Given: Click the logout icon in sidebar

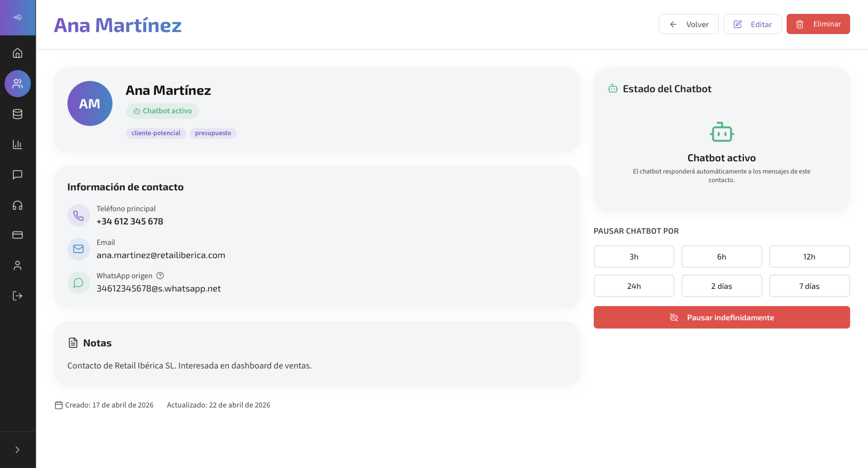Looking at the screenshot, I should 18,296.
